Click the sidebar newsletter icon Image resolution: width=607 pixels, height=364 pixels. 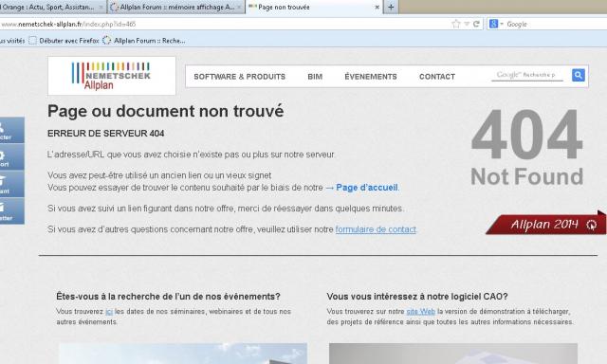11,211
